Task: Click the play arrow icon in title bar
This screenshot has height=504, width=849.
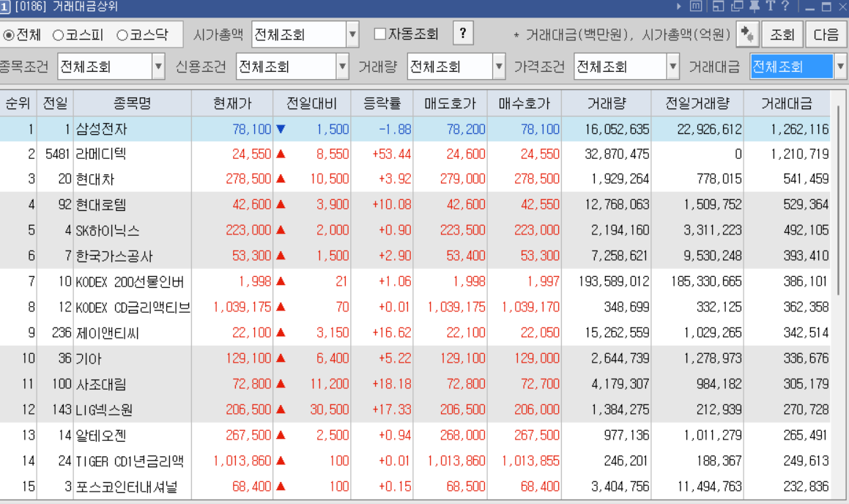Action: pyautogui.click(x=679, y=7)
